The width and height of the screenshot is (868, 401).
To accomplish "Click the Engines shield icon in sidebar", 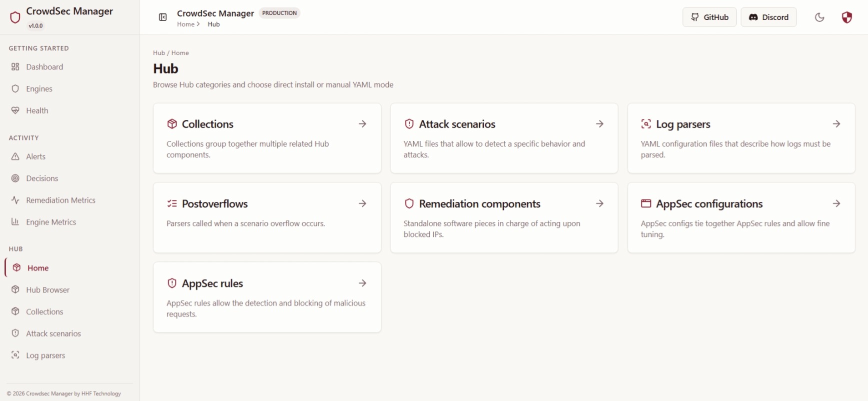I will click(16, 88).
